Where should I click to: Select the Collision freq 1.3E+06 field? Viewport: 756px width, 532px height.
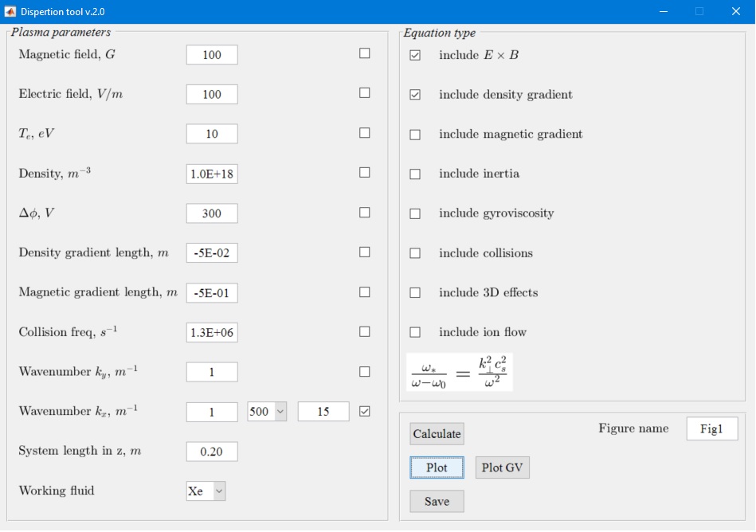tap(212, 333)
